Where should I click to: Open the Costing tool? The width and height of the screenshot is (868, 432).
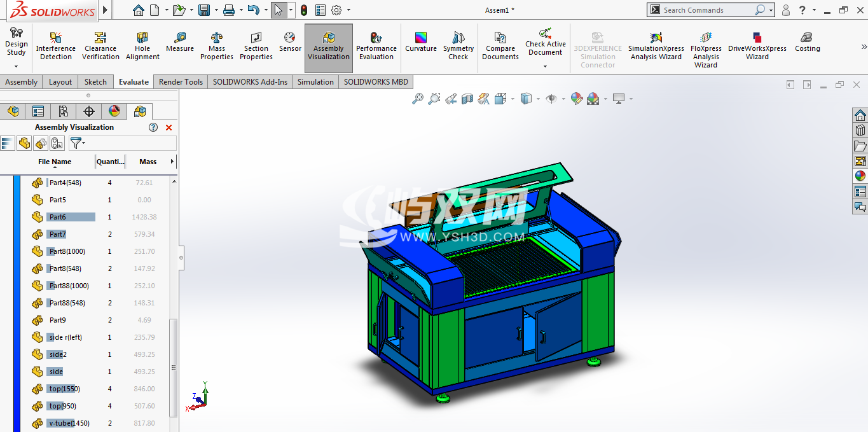click(807, 41)
